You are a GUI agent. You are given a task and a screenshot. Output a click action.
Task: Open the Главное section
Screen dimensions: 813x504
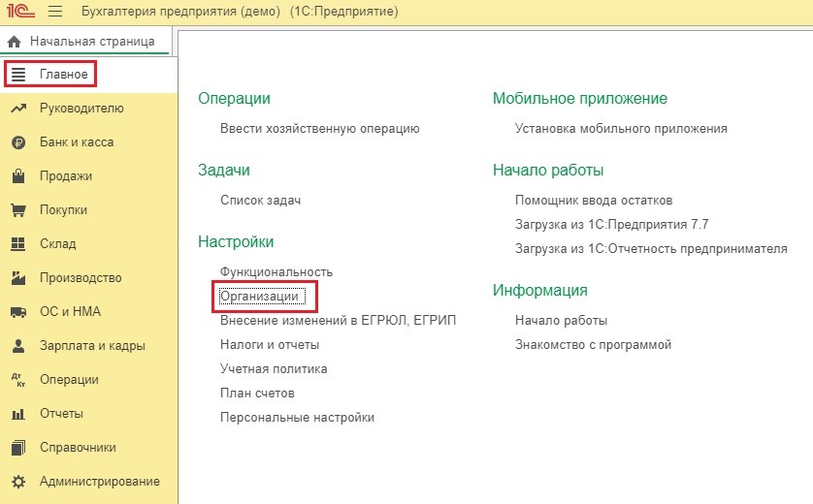tap(63, 75)
